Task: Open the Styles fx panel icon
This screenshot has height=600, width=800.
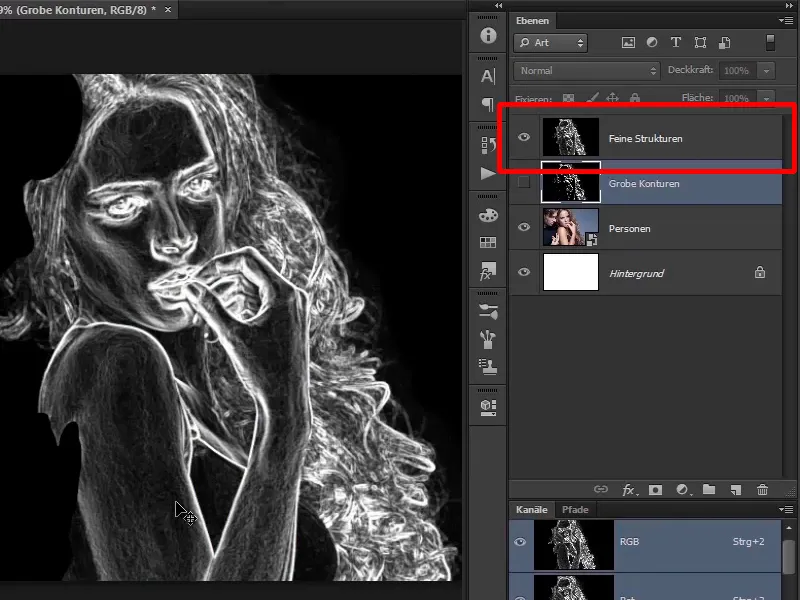Action: pos(488,271)
